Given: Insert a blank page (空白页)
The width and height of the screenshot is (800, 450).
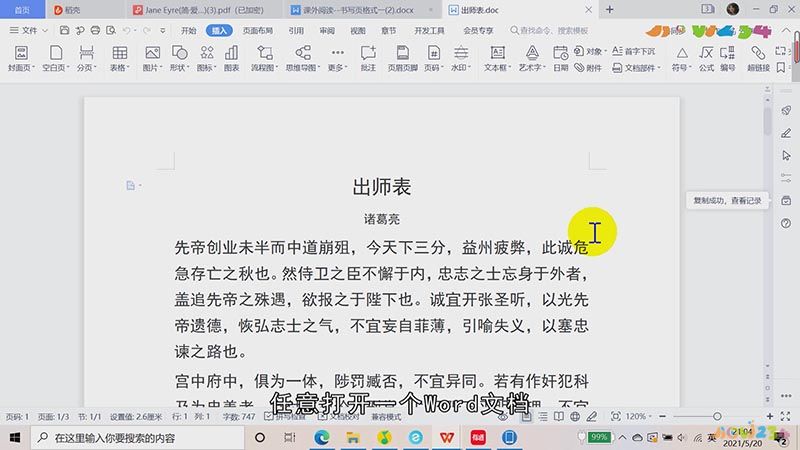Looking at the screenshot, I should [56, 58].
